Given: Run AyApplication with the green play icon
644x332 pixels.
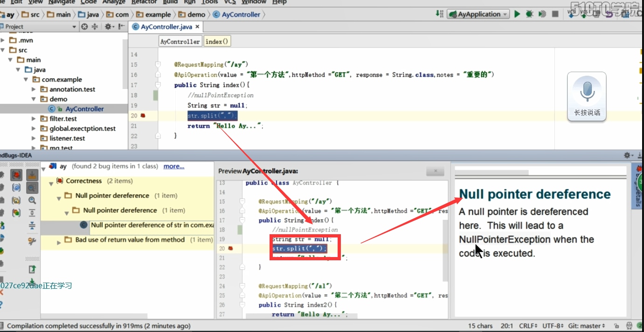Looking at the screenshot, I should 517,14.
